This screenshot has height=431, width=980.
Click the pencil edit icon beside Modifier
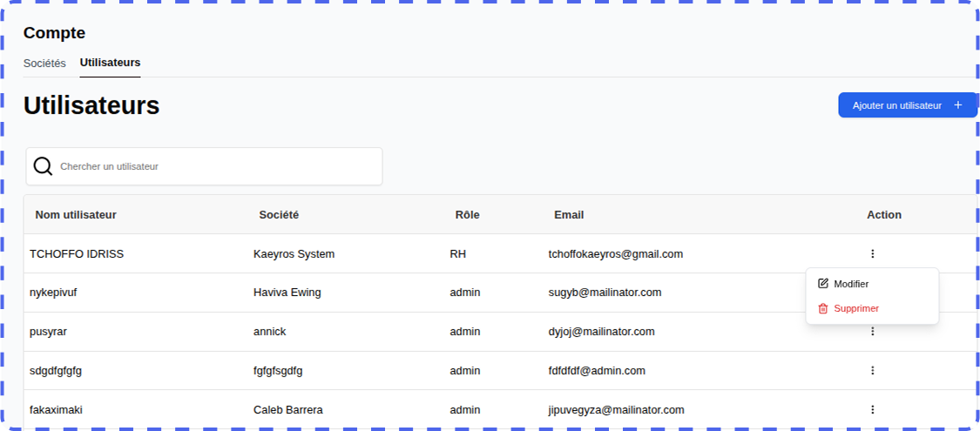click(823, 284)
